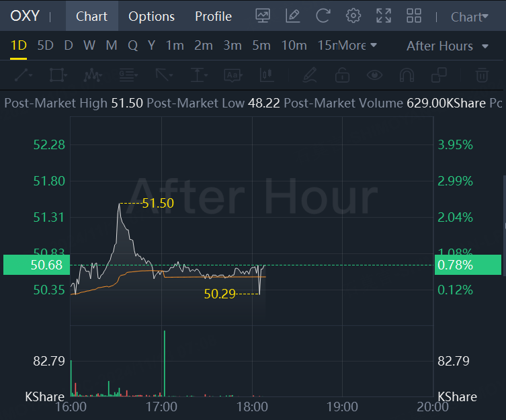Expand the Chart dropdown at top right

470,17
